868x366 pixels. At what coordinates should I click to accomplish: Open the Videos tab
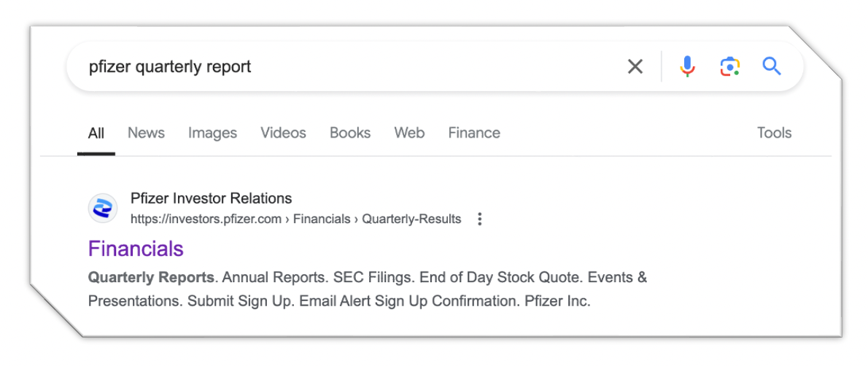pos(283,133)
